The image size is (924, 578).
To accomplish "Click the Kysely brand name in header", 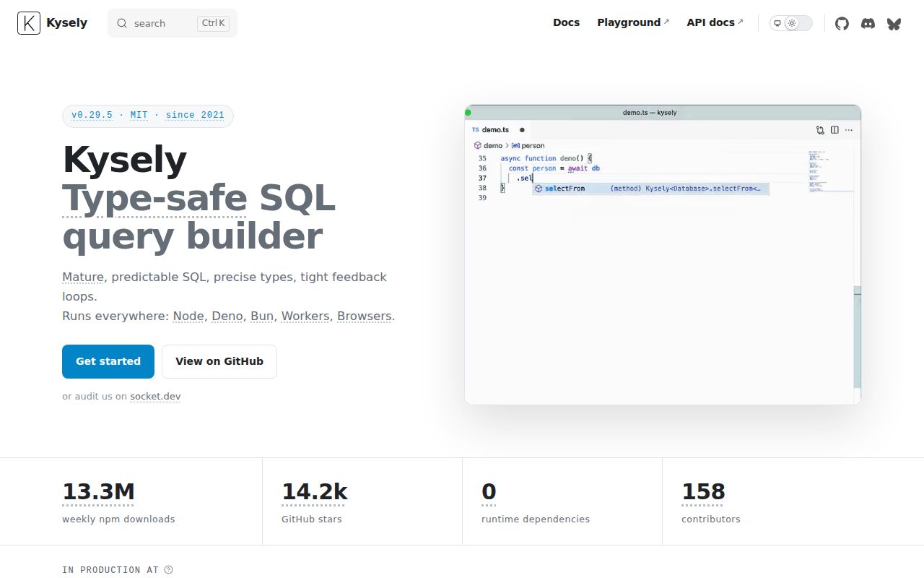I will point(66,22).
